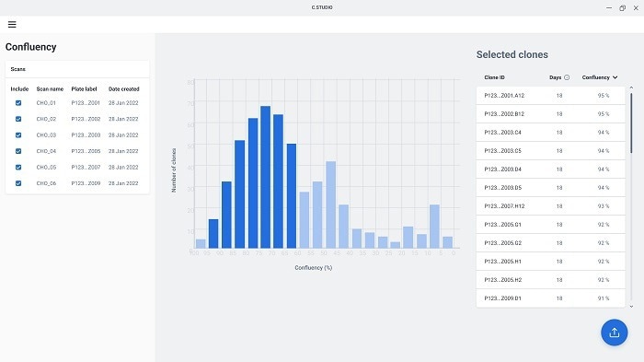Uncheck the CHO_01 scan checkbox
Screen dimensions: 644x362
point(18,103)
